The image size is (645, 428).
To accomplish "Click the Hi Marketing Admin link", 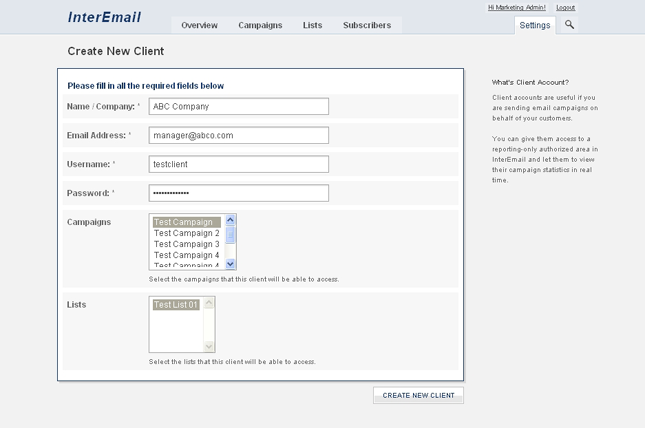I will (517, 7).
